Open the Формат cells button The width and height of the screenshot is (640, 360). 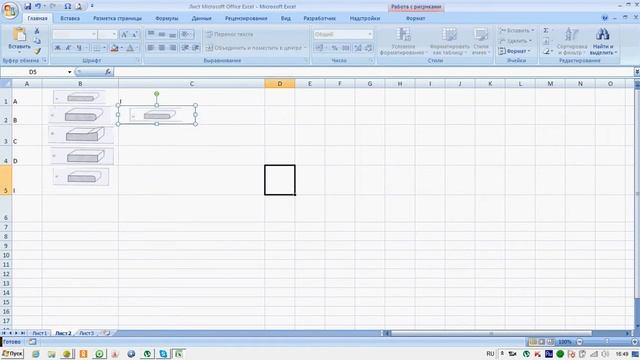click(x=513, y=51)
